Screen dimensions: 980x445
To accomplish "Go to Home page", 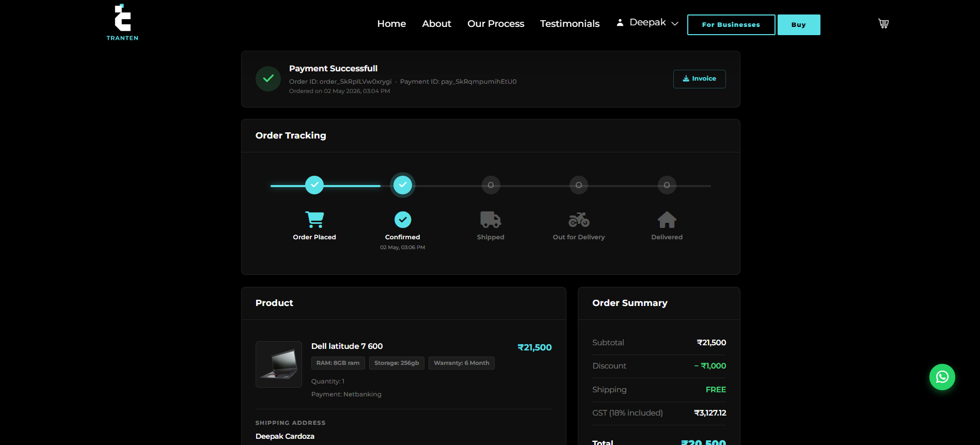I will 391,24.
